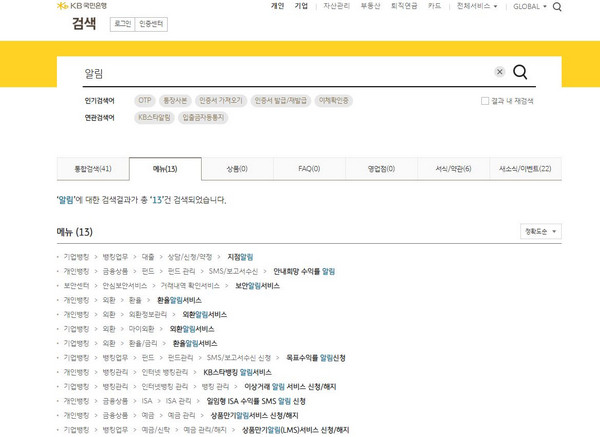Screen dimensions: 600x437
Task: Click 보안센터 breadcrumb text
Action: coord(76,286)
